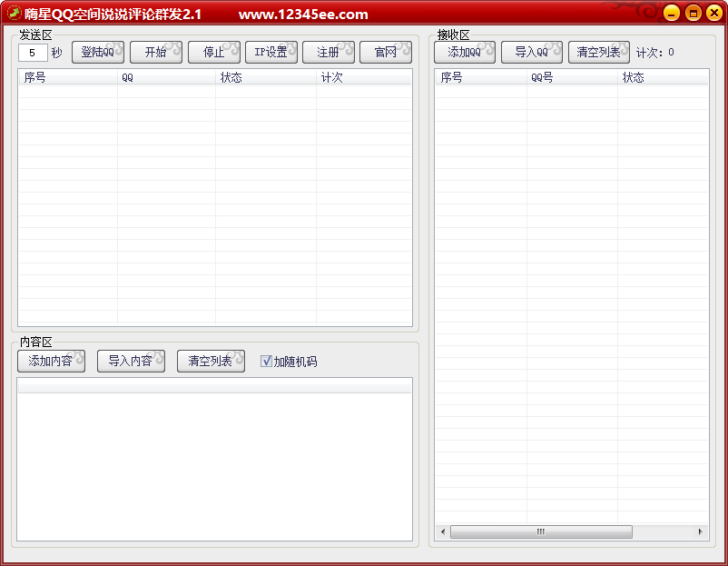This screenshot has width=728, height=566.
Task: Click the 注册 register button
Action: pos(328,52)
